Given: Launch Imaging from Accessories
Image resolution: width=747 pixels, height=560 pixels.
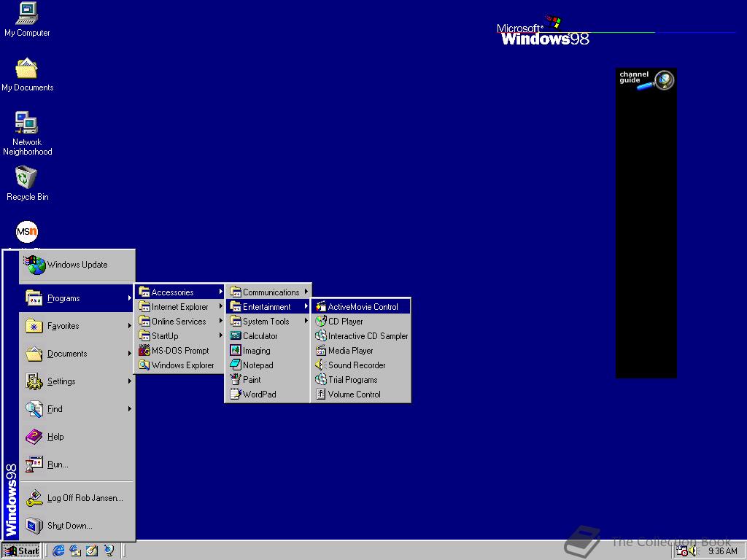Looking at the screenshot, I should (268, 351).
